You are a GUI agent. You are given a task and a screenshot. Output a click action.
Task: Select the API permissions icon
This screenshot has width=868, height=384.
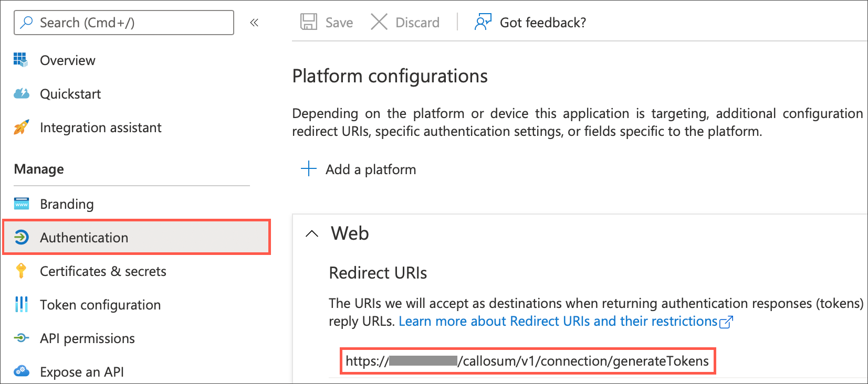click(x=20, y=338)
